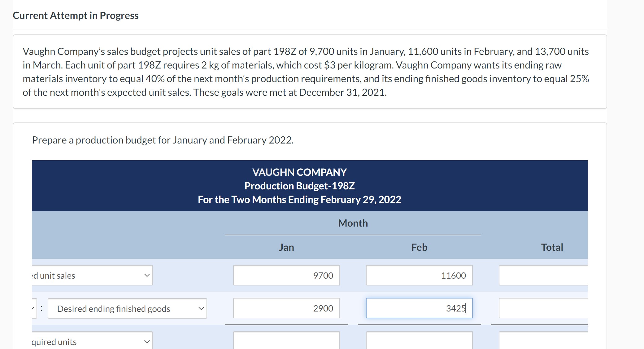This screenshot has width=644, height=349.
Task: Select the Feb unit sales field showing 11600
Action: pos(419,275)
